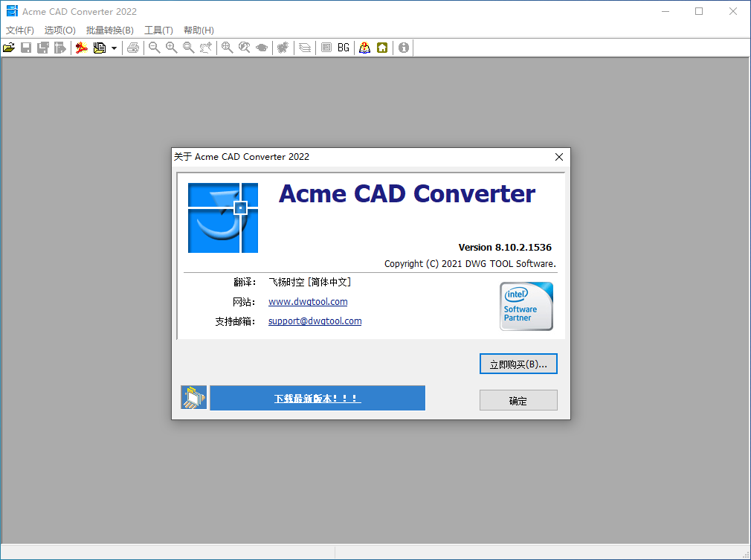Open the home page toolbar icon

(x=381, y=47)
